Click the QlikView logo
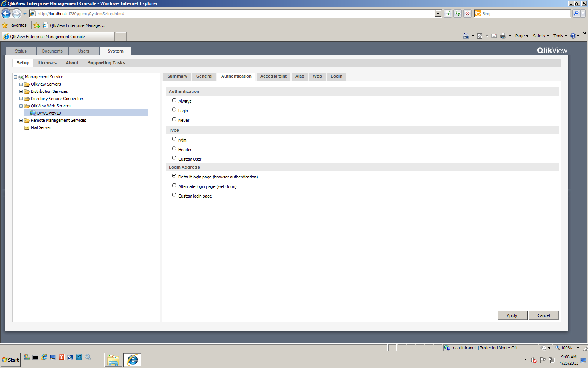Viewport: 588px width, 368px height. (x=552, y=51)
